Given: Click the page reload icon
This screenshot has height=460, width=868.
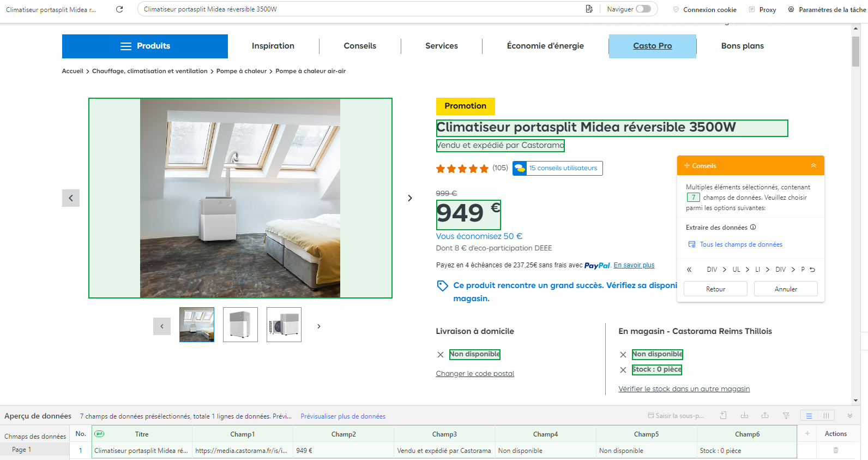Looking at the screenshot, I should point(119,9).
